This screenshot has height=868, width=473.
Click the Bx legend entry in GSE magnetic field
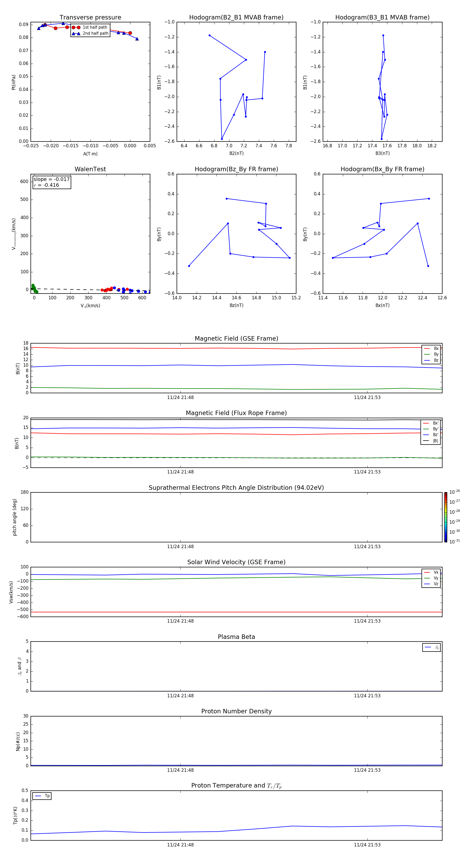[431, 349]
